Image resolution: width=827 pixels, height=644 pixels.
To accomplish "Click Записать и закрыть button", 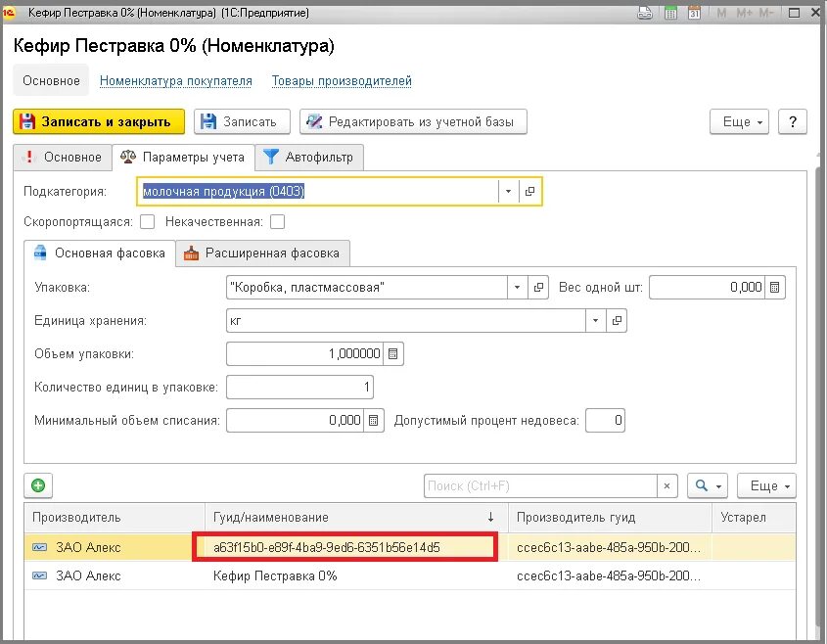I will (99, 121).
